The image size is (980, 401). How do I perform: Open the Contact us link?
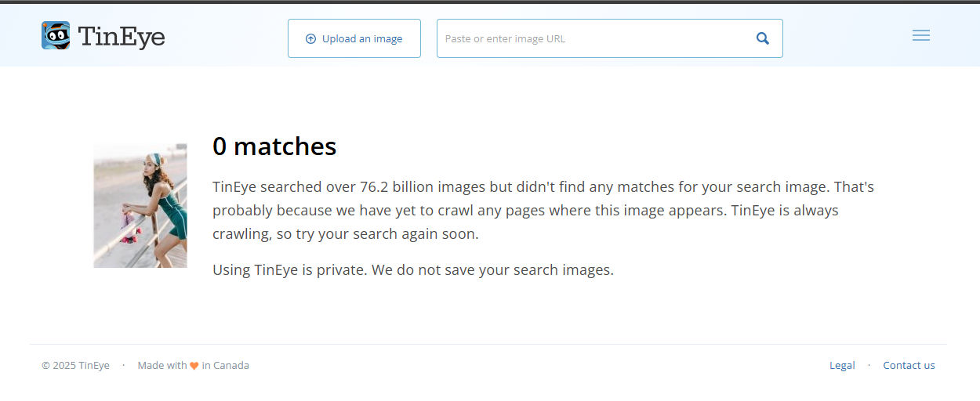pyautogui.click(x=909, y=365)
